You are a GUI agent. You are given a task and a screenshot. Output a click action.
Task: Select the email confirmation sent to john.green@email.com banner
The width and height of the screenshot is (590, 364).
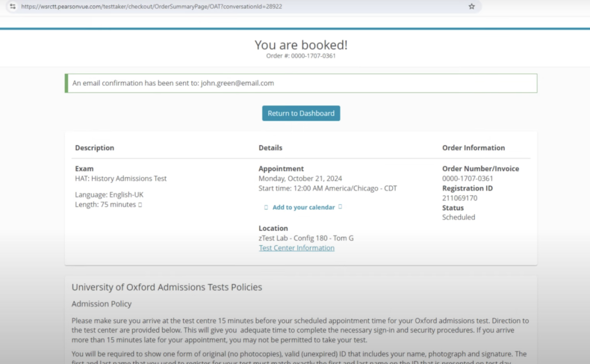(x=301, y=83)
